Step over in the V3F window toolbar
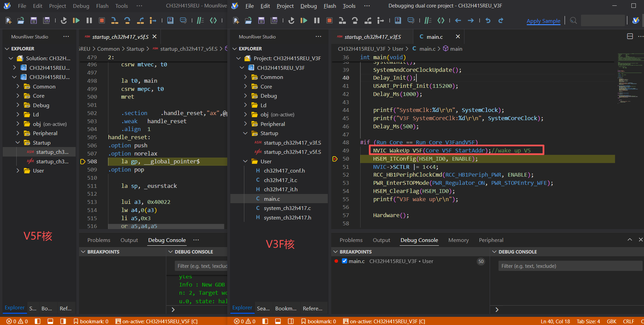644x325 pixels. pyautogui.click(x=355, y=20)
